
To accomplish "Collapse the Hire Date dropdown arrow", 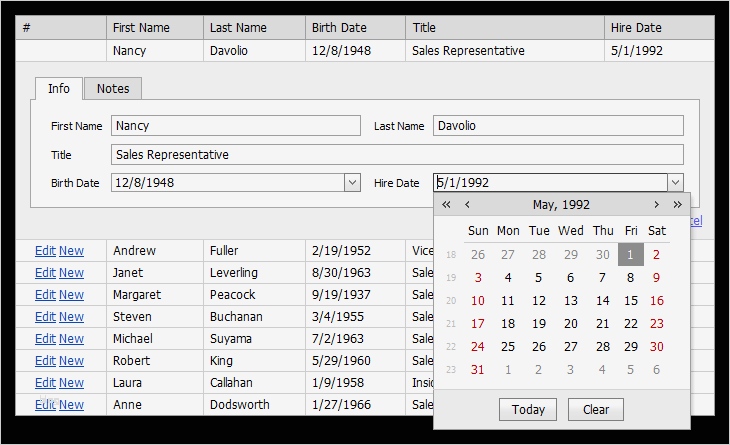I will (x=676, y=183).
